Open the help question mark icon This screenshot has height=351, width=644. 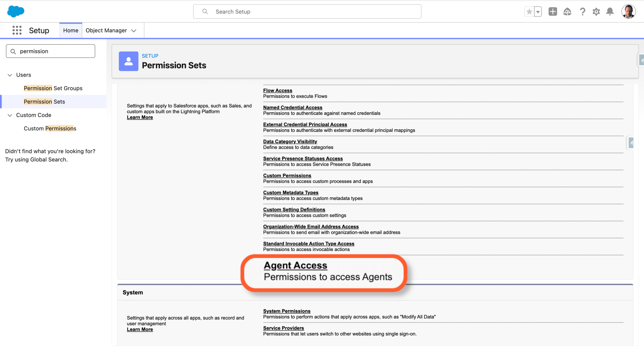tap(582, 12)
